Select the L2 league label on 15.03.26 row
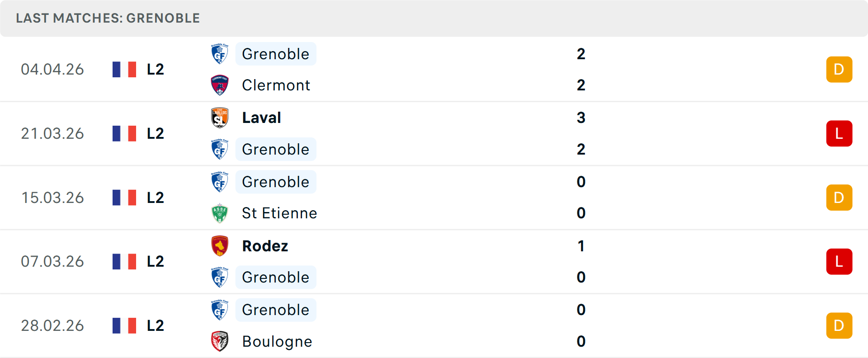Screen dimensions: 868x358 [x=154, y=198]
